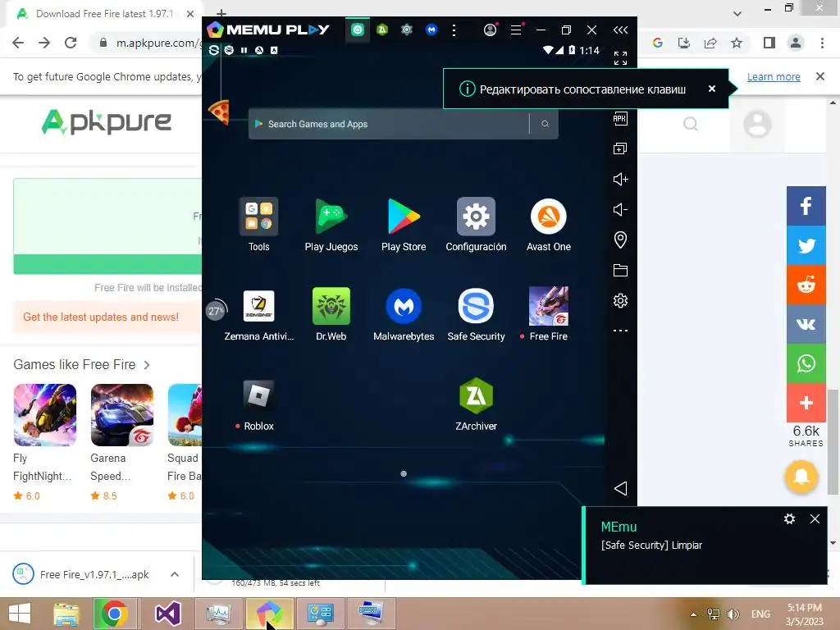Image resolution: width=840 pixels, height=630 pixels.
Task: Open Configuración settings app
Action: 476,217
